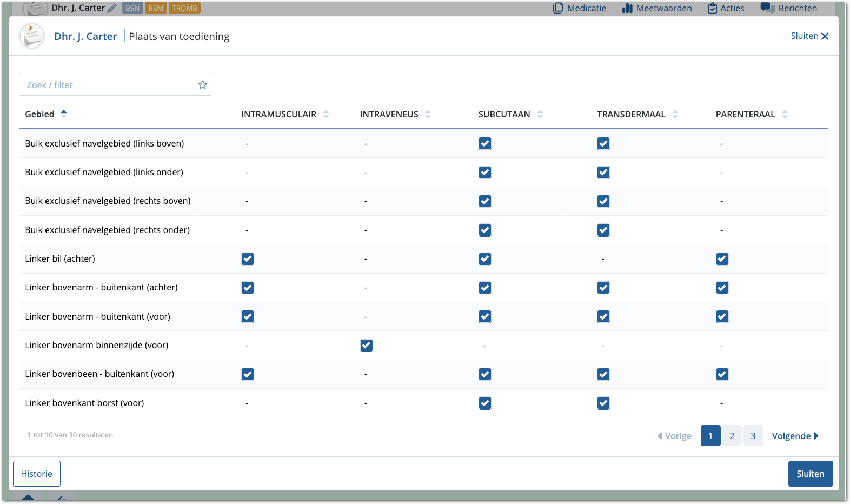The width and height of the screenshot is (850, 504).
Task: Go to page 3 of results
Action: coord(753,436)
